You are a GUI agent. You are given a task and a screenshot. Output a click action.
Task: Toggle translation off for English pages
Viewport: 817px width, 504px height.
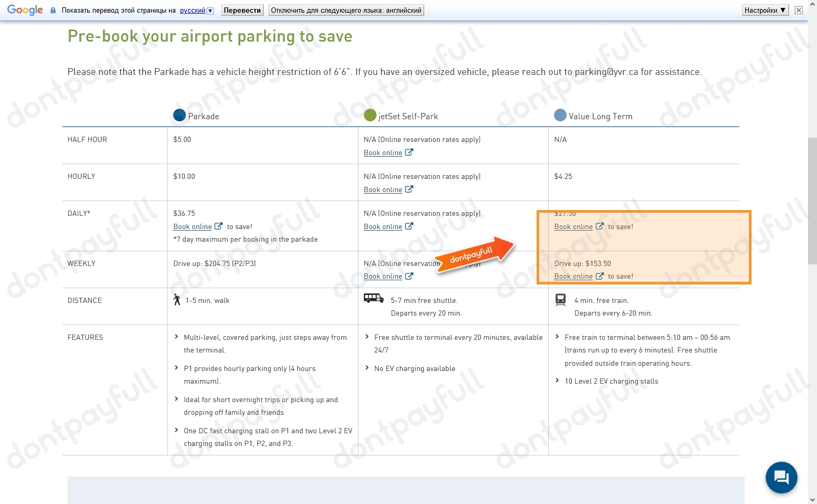pos(345,9)
